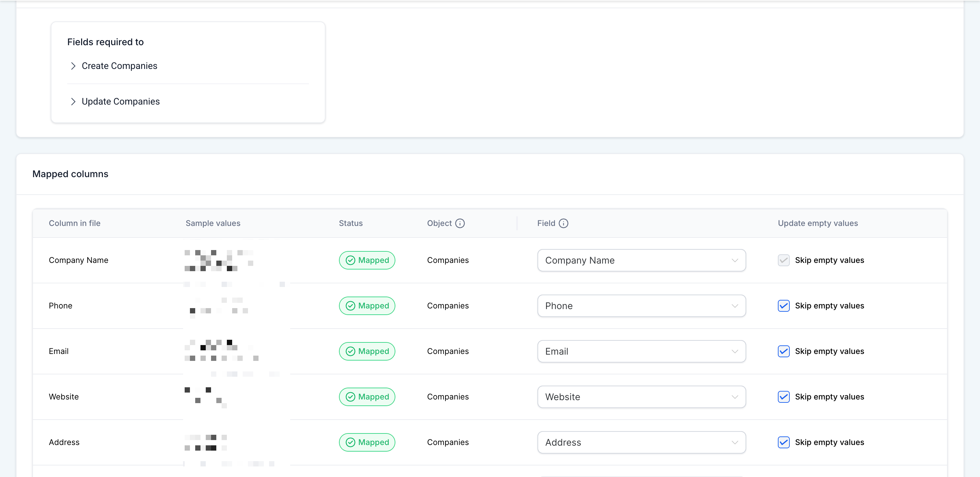Open the Phone field dropdown
Image resolution: width=980 pixels, height=477 pixels.
click(x=641, y=306)
